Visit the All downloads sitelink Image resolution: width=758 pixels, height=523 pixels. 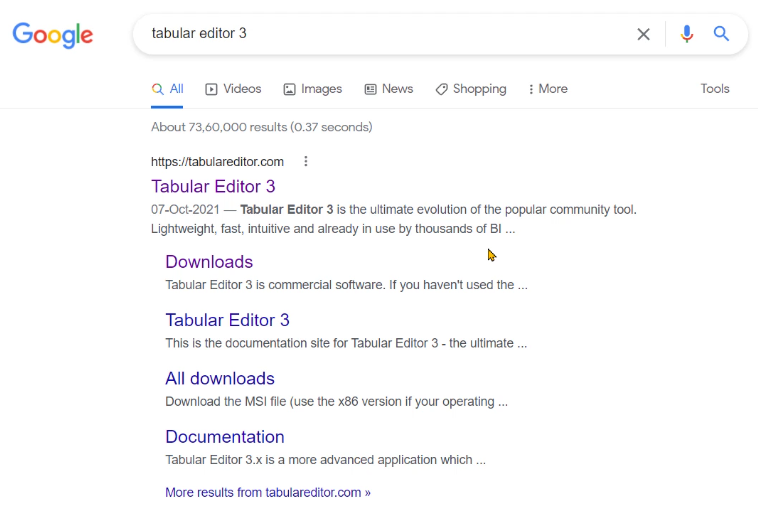(220, 378)
